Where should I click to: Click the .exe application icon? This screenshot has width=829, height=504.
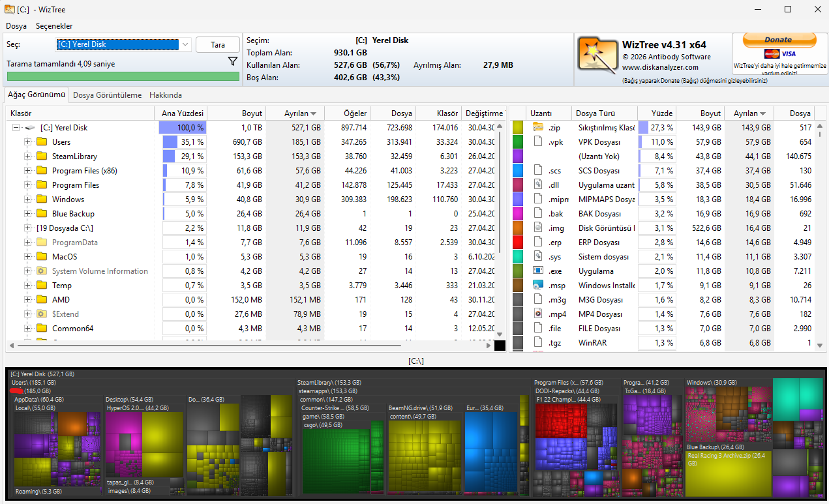[538, 271]
